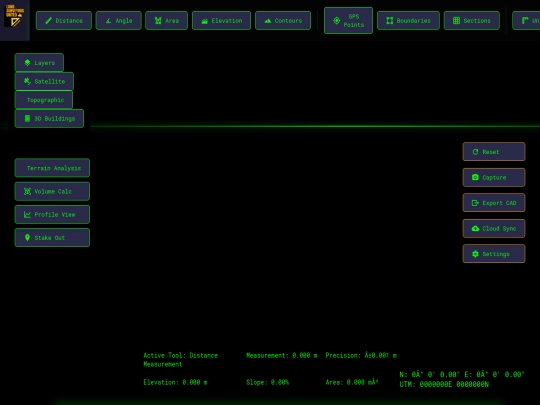Viewport: 540px width, 405px height.
Task: Click the Settings gear icon
Action: point(475,254)
